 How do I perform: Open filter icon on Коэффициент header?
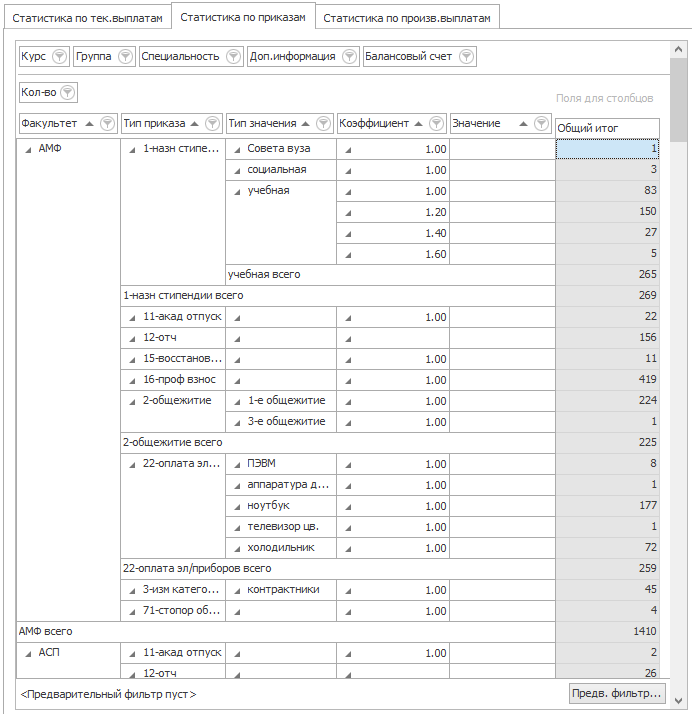tap(437, 123)
